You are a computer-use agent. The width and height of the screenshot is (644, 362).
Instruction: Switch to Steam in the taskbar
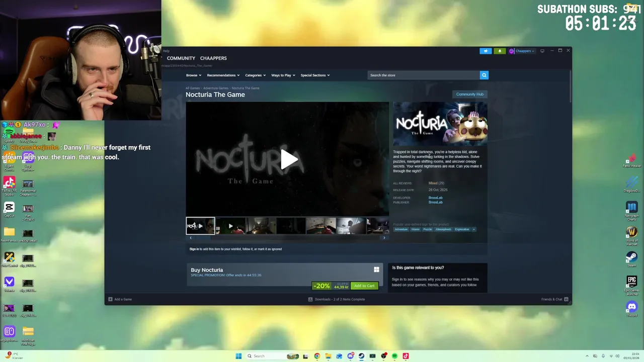361,356
